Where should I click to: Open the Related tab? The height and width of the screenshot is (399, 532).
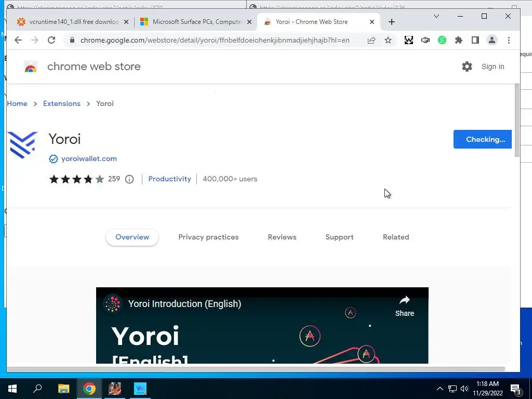tap(396, 237)
